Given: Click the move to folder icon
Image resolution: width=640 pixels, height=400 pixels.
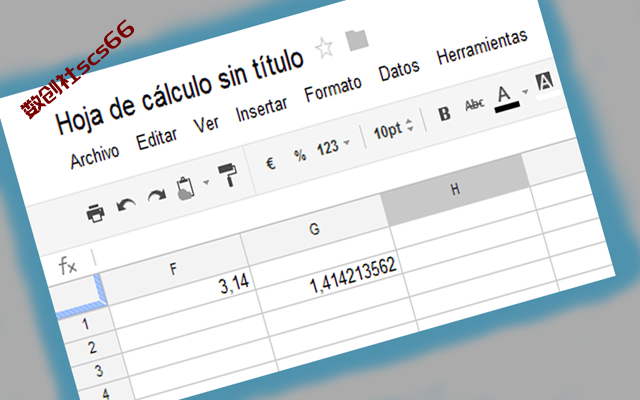Looking at the screenshot, I should 357,40.
